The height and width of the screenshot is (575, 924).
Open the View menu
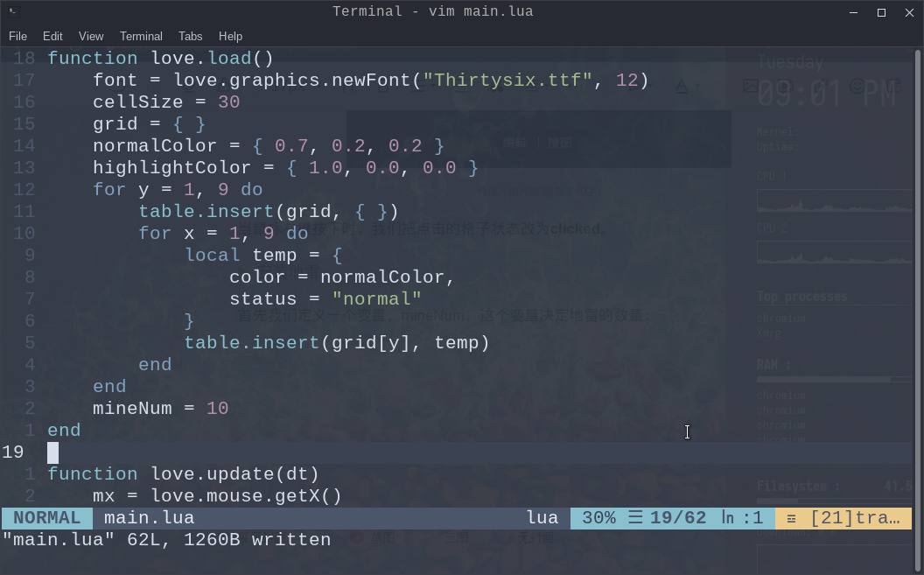point(91,36)
